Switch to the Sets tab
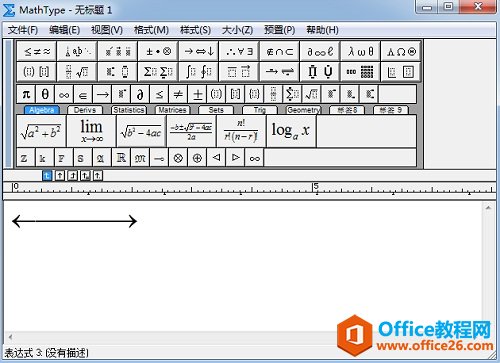 [216, 110]
